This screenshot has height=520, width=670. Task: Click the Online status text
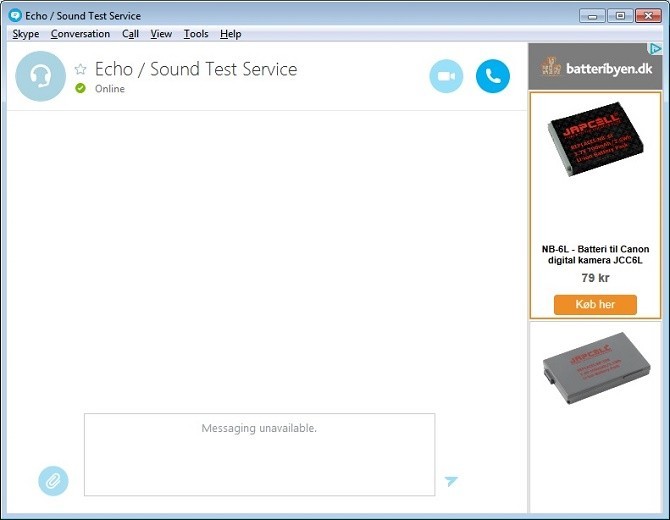[x=110, y=89]
